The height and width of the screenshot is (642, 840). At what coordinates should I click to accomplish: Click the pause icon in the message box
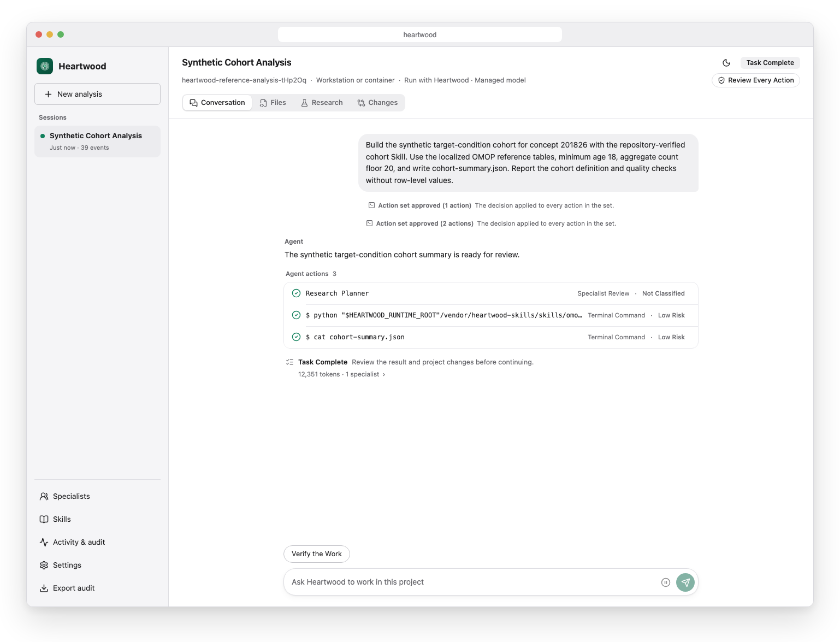[x=666, y=582]
